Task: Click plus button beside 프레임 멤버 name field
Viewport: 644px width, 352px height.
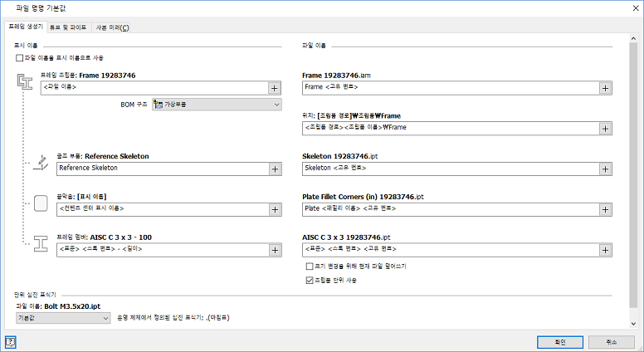Action: tap(274, 249)
